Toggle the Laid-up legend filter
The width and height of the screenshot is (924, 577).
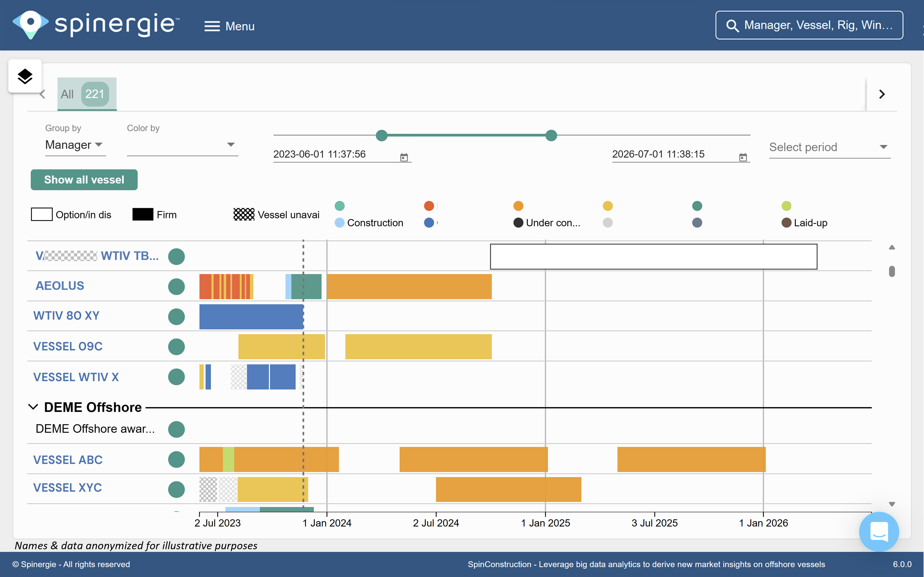click(x=804, y=223)
